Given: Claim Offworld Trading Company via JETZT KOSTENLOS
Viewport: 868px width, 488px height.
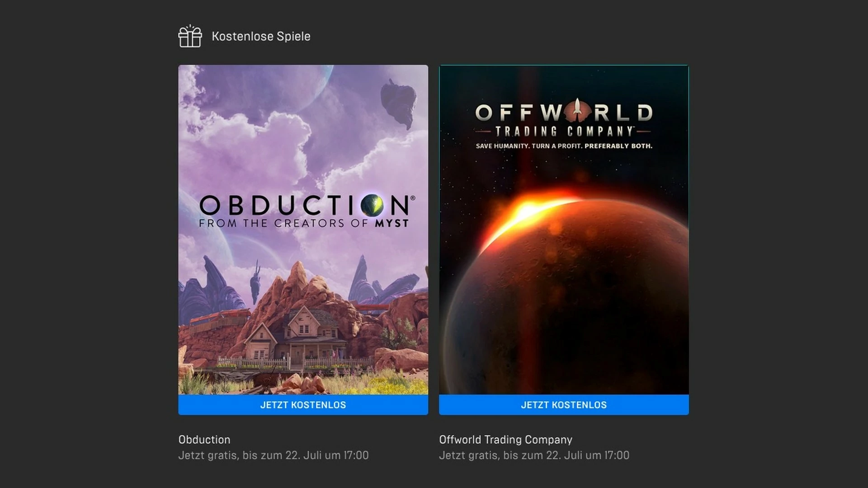Looking at the screenshot, I should click(564, 405).
